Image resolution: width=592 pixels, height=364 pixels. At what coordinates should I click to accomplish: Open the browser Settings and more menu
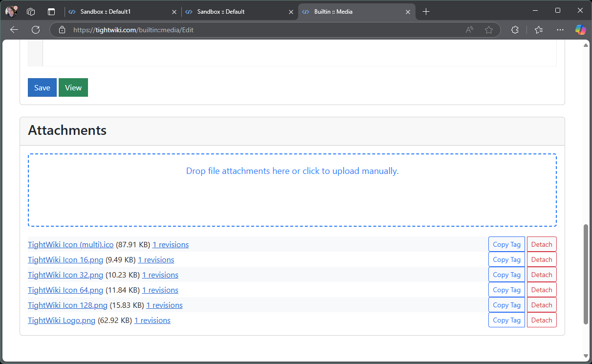[x=560, y=30]
